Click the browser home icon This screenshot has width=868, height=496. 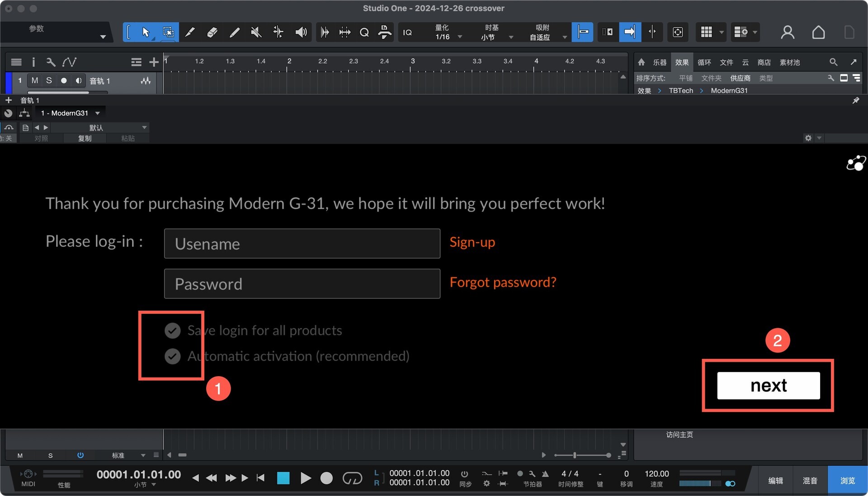641,62
